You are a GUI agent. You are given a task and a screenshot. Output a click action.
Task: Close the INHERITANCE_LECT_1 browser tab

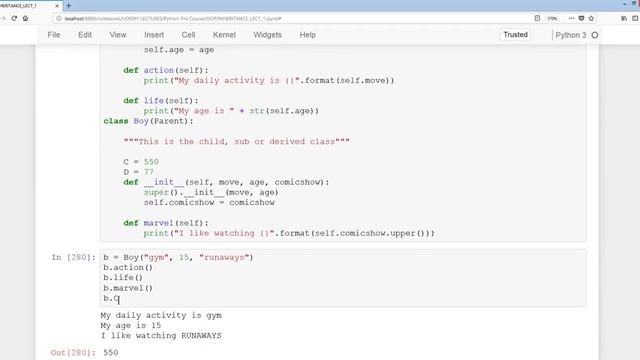[57, 6]
